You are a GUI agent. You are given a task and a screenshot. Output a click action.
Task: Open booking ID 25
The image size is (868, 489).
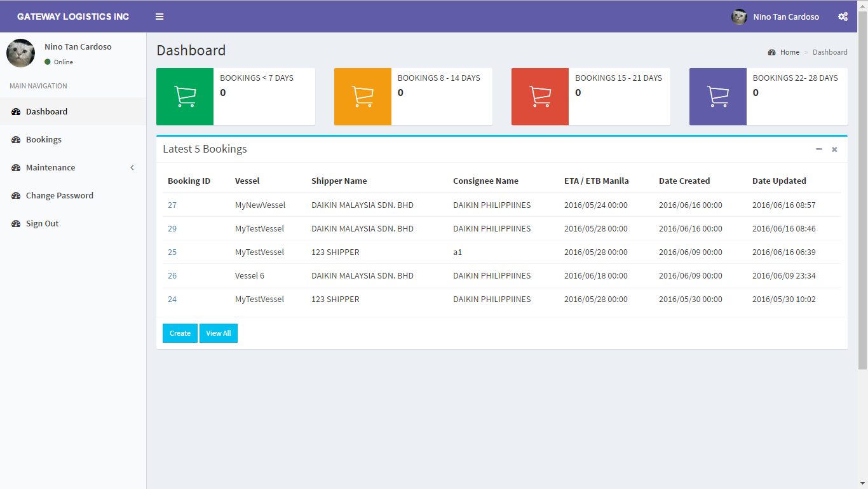[x=172, y=252]
